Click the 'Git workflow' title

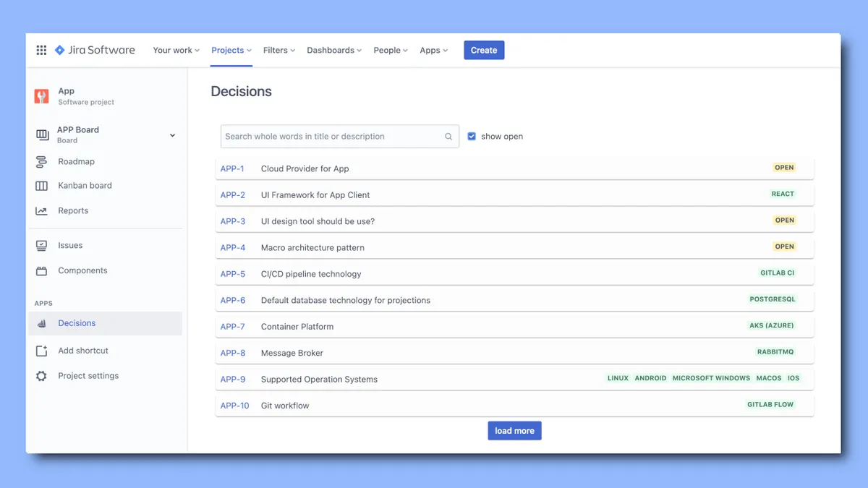[285, 406]
